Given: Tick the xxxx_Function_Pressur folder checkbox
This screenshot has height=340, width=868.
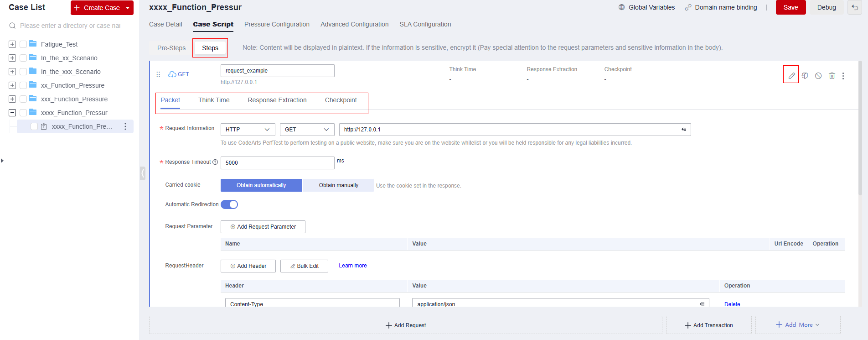Looking at the screenshot, I should click(23, 113).
